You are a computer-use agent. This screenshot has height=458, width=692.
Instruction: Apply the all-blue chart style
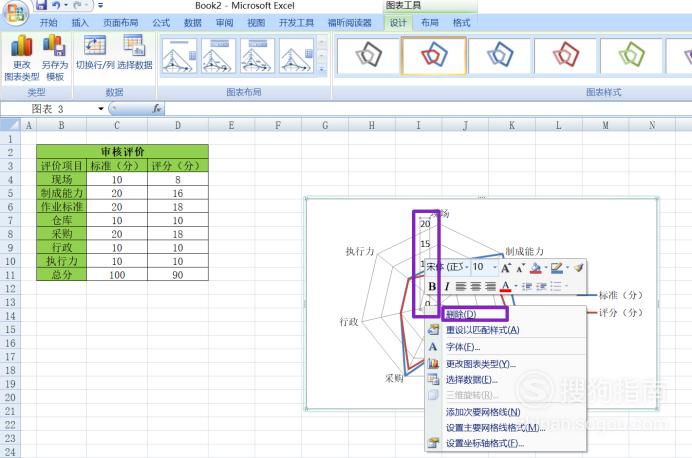[x=500, y=56]
